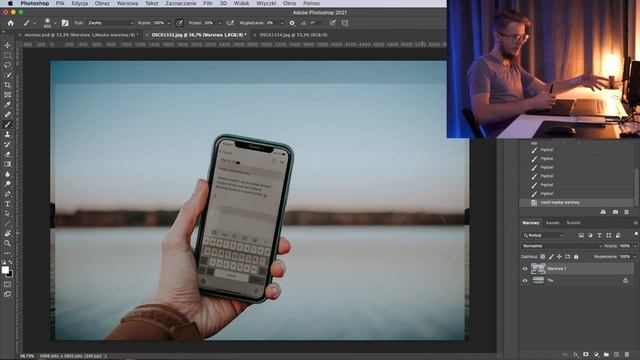Select the Zoom tool
The height and width of the screenshot is (360, 640).
[x=7, y=243]
